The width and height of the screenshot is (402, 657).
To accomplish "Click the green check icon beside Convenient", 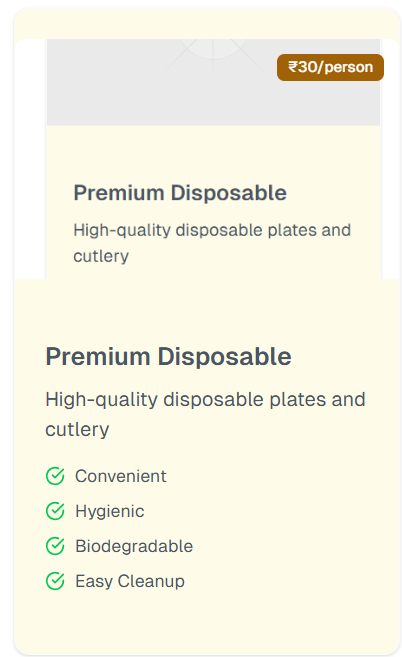I will pyautogui.click(x=55, y=476).
